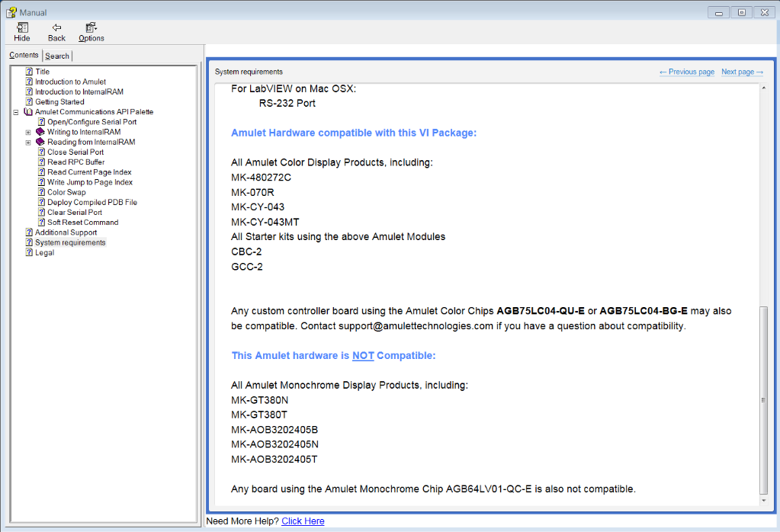Screen dimensions: 780x532
Task: Open the Close Serial Port topic
Action: [75, 152]
